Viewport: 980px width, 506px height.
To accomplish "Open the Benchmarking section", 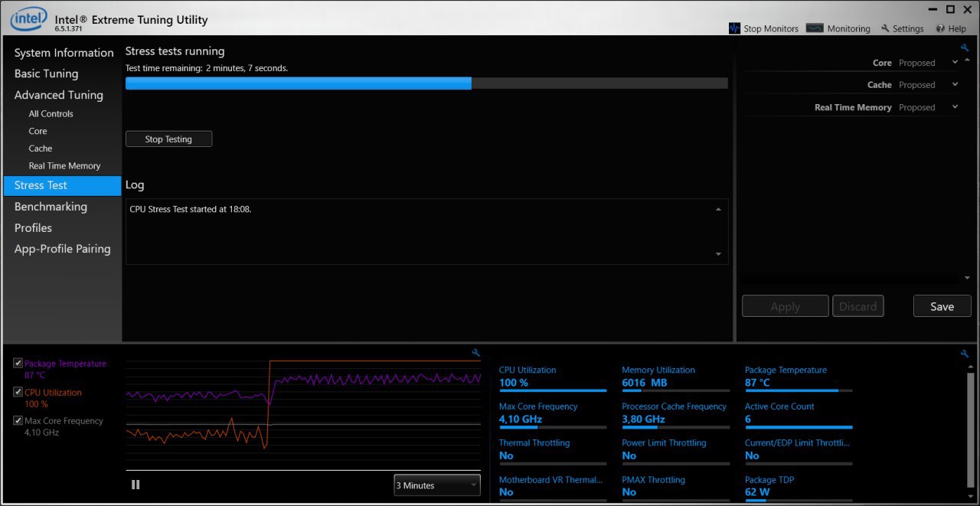I will (51, 207).
